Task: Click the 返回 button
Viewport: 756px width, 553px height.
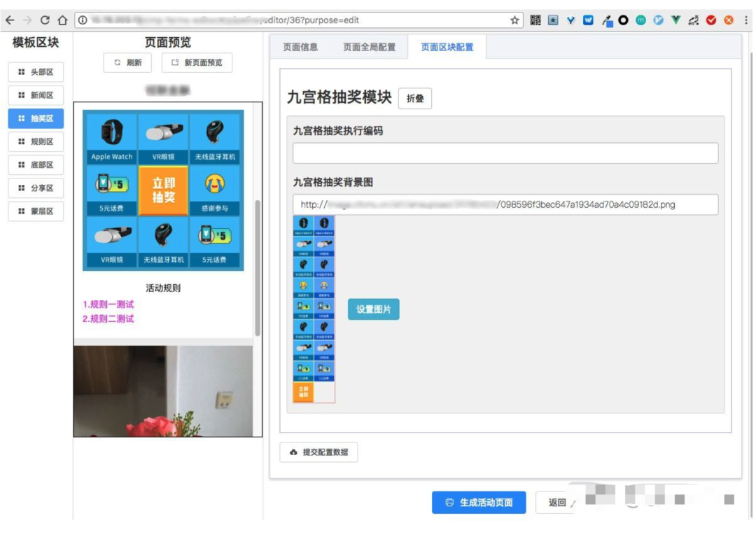Action: [x=557, y=503]
